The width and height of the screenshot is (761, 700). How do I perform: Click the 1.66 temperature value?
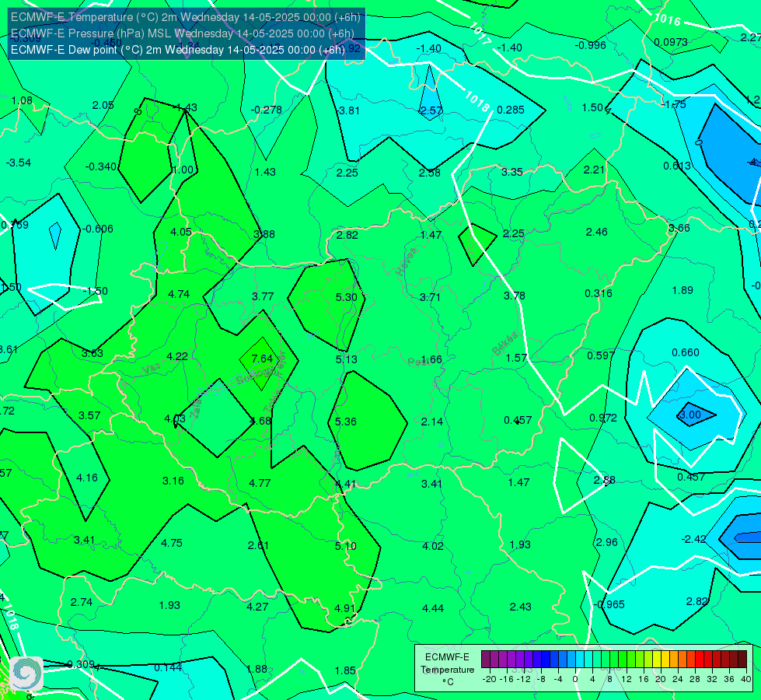click(x=431, y=360)
